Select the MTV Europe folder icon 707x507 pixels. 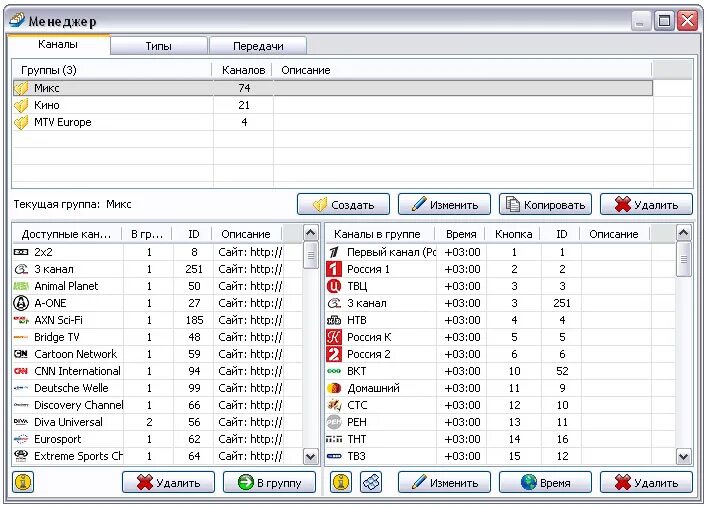(x=21, y=122)
